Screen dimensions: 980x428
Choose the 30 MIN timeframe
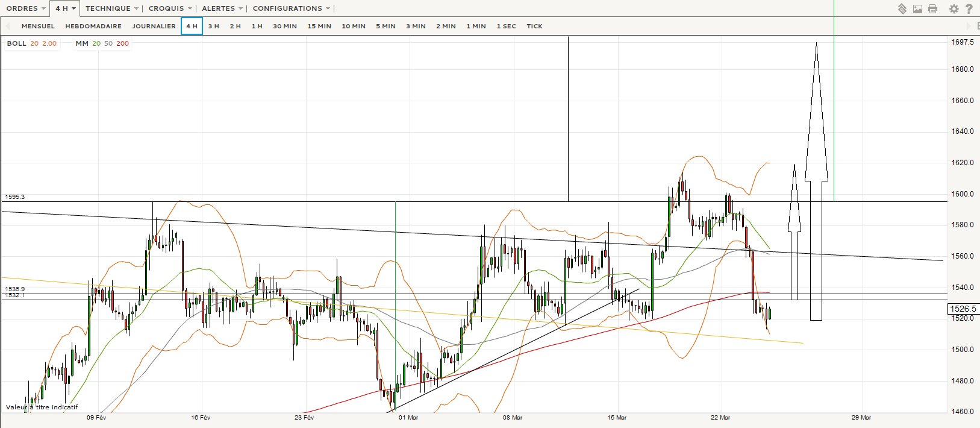(x=285, y=26)
